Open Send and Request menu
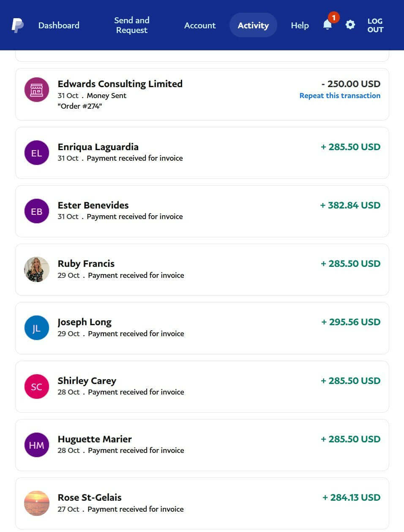404x532 pixels. click(132, 25)
